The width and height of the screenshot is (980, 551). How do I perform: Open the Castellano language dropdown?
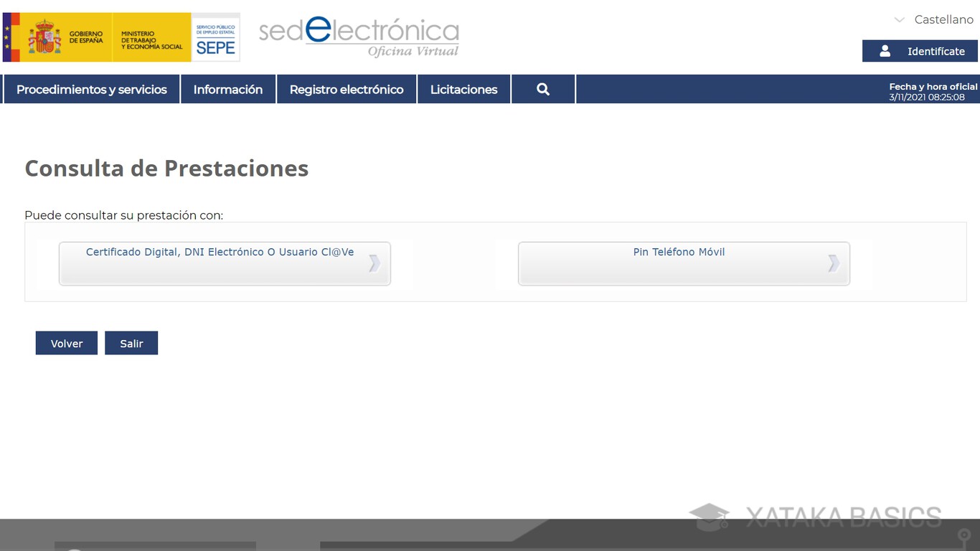[934, 20]
